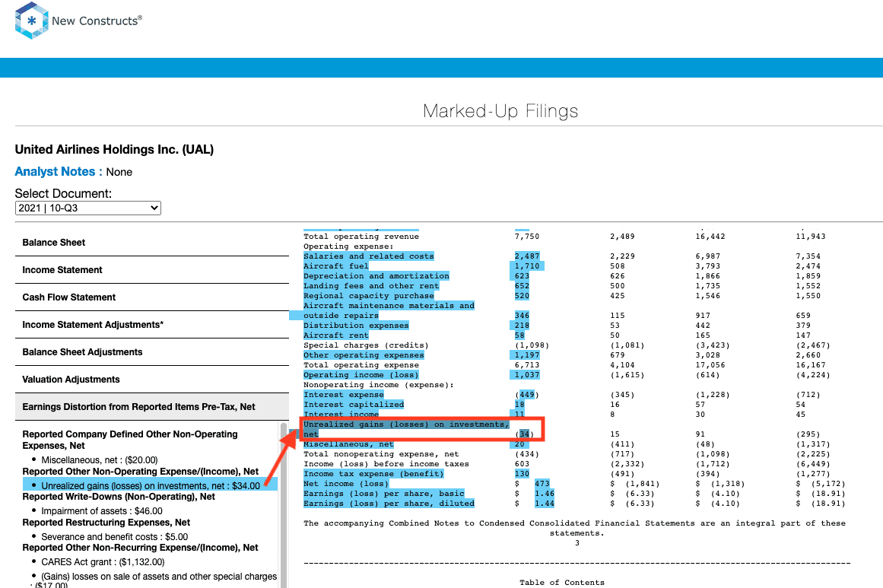Image resolution: width=883 pixels, height=588 pixels.
Task: Open Valuation Adjustments section
Action: (152, 380)
